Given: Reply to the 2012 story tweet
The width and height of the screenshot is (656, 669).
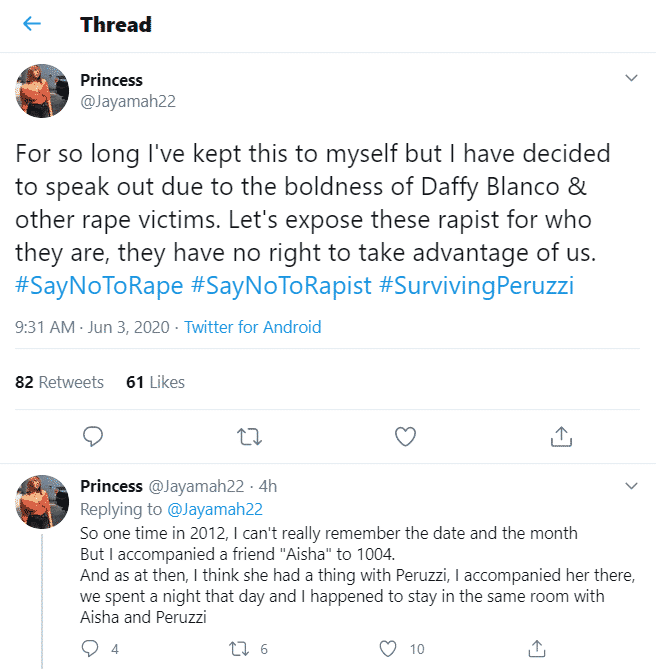Looking at the screenshot, I should coord(92,648).
